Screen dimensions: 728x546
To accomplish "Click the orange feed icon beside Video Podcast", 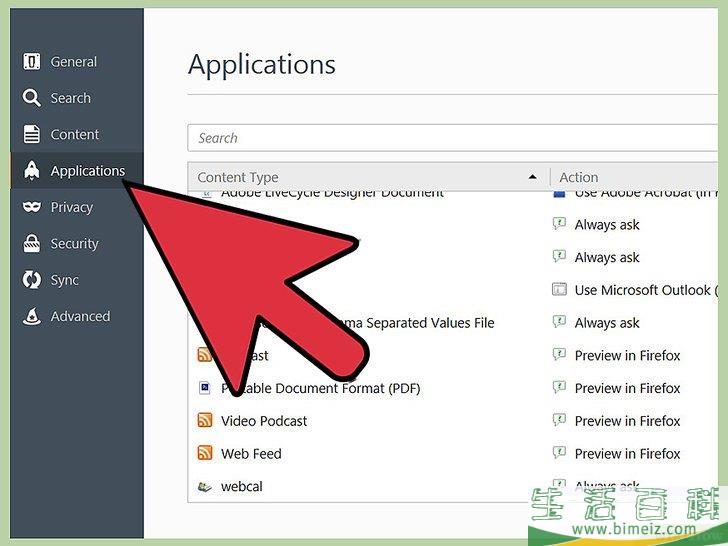I will pos(205,420).
